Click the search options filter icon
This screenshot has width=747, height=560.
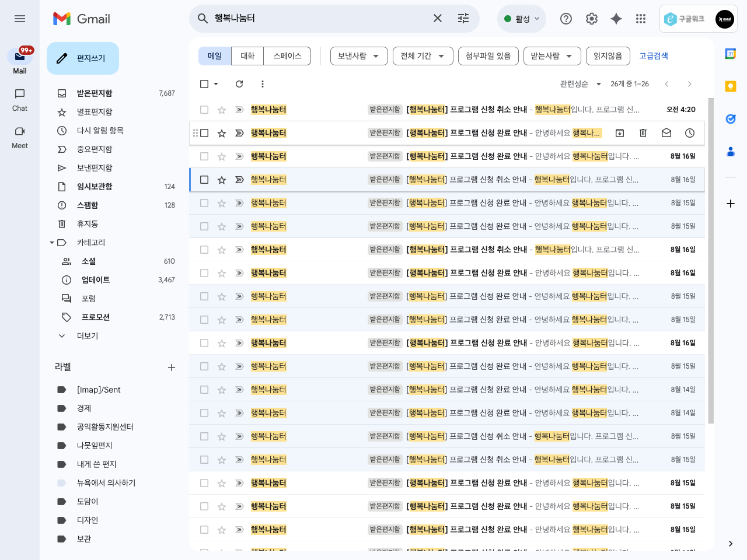click(463, 19)
